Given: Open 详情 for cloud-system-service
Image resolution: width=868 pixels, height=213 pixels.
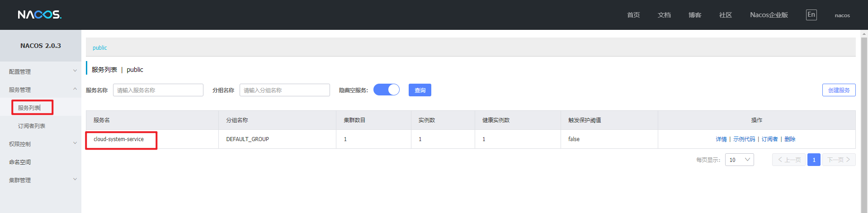Looking at the screenshot, I should point(721,139).
